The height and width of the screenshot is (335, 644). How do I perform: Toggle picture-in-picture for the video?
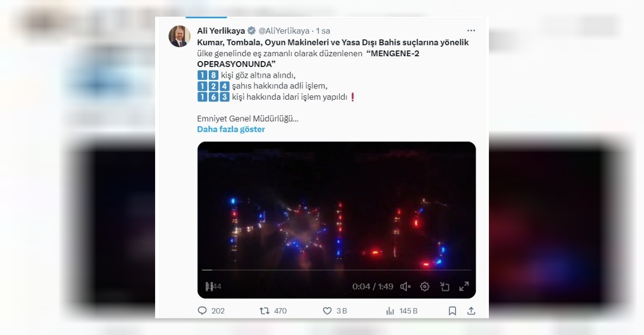pyautogui.click(x=444, y=287)
